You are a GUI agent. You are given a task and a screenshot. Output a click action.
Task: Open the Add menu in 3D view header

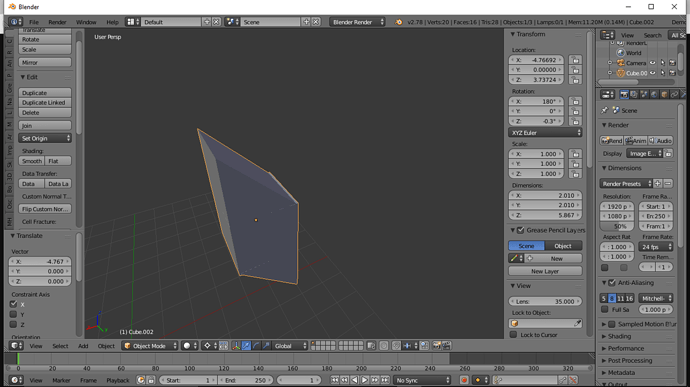click(83, 346)
